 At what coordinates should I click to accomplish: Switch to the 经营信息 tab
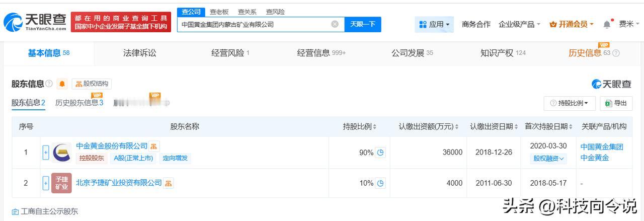pyautogui.click(x=321, y=53)
